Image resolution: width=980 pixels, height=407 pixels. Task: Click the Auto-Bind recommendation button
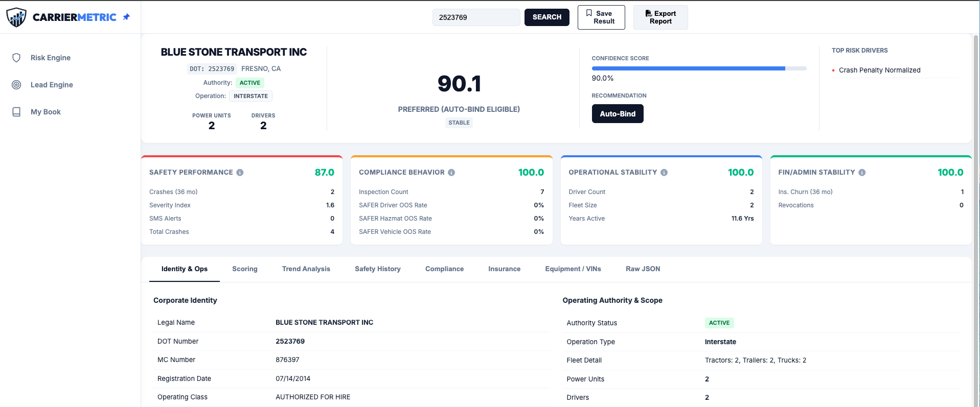618,114
